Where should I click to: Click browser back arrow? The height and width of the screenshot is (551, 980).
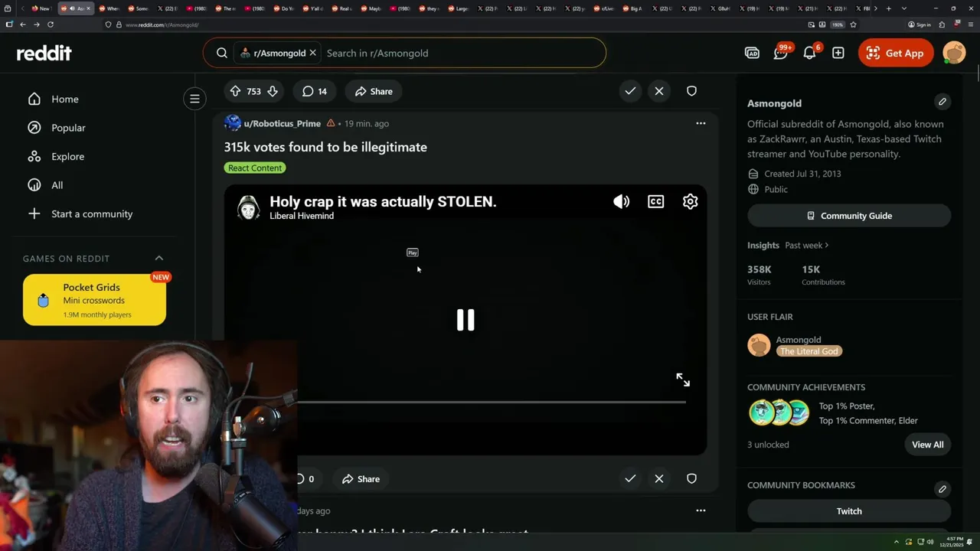coord(23,24)
